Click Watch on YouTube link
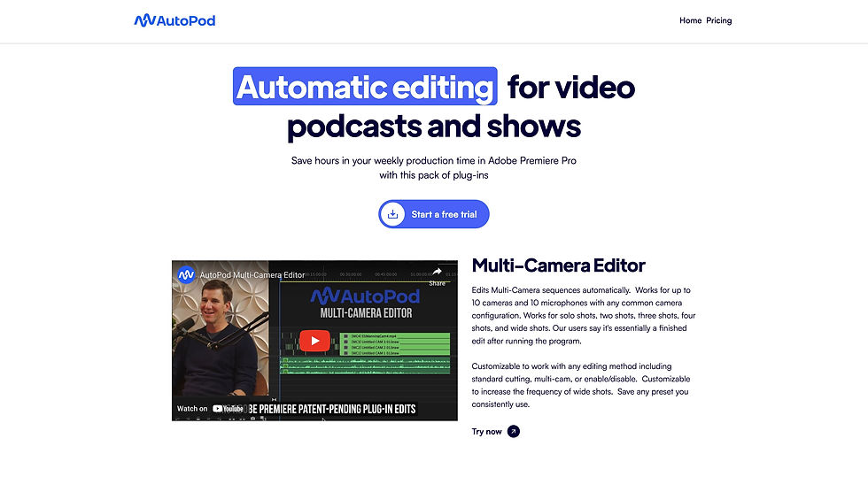Viewport: 868px width, 500px height. (x=210, y=409)
